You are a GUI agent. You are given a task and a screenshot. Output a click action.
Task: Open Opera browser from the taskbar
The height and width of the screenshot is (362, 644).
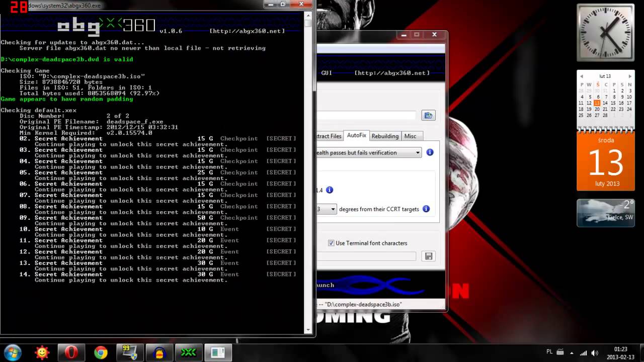click(71, 353)
